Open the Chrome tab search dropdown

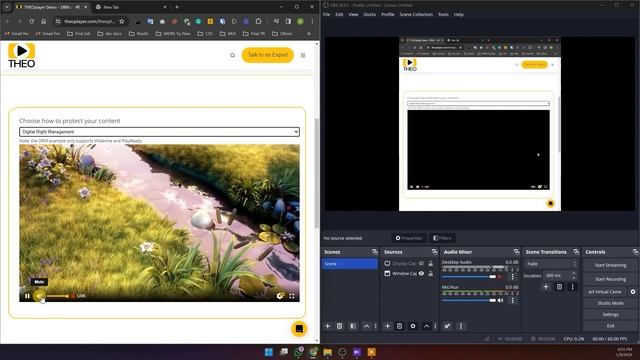[x=7, y=7]
